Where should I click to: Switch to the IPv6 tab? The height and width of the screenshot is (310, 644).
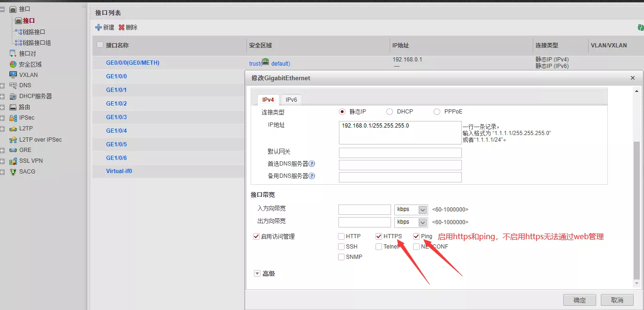tap(291, 100)
